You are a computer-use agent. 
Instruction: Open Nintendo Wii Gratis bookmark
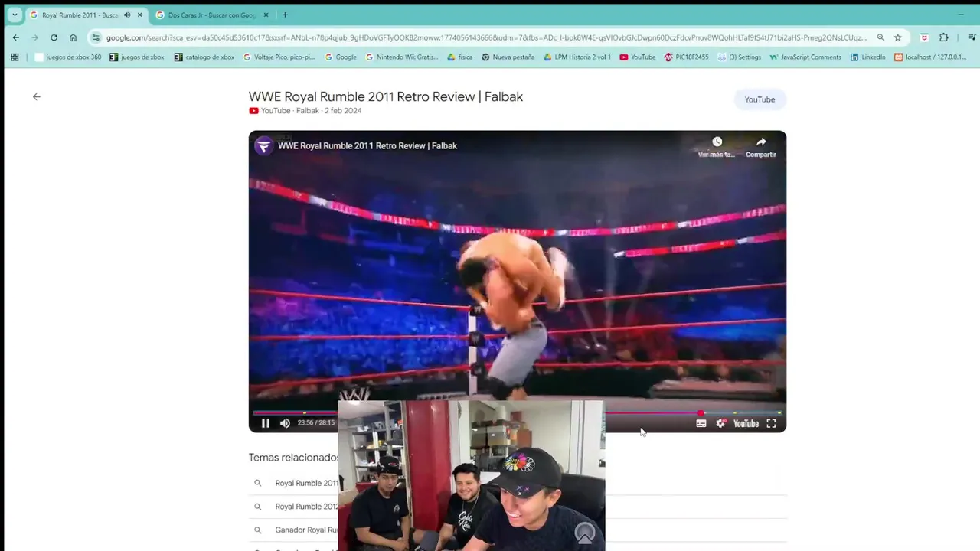402,57
